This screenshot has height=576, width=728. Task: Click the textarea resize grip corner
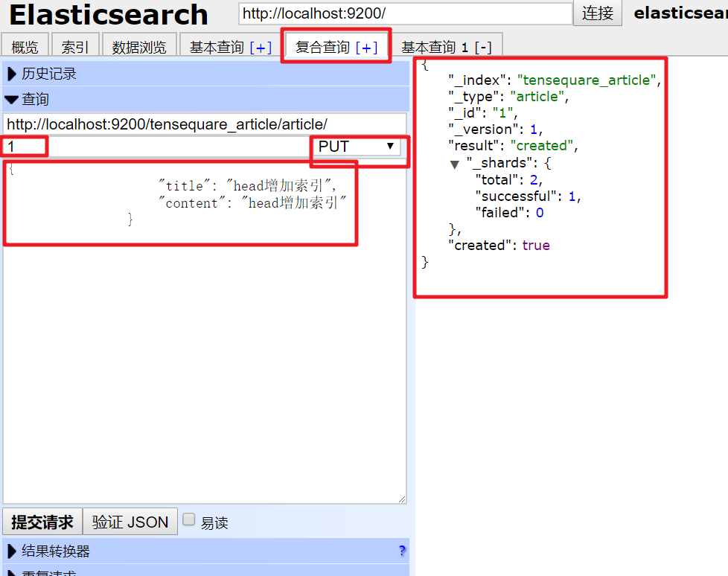click(x=402, y=499)
